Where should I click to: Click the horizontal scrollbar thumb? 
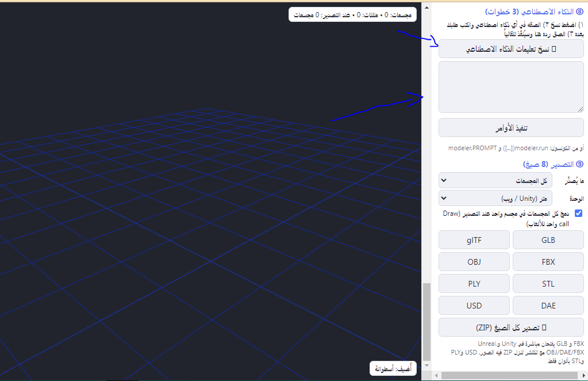pyautogui.click(x=509, y=375)
